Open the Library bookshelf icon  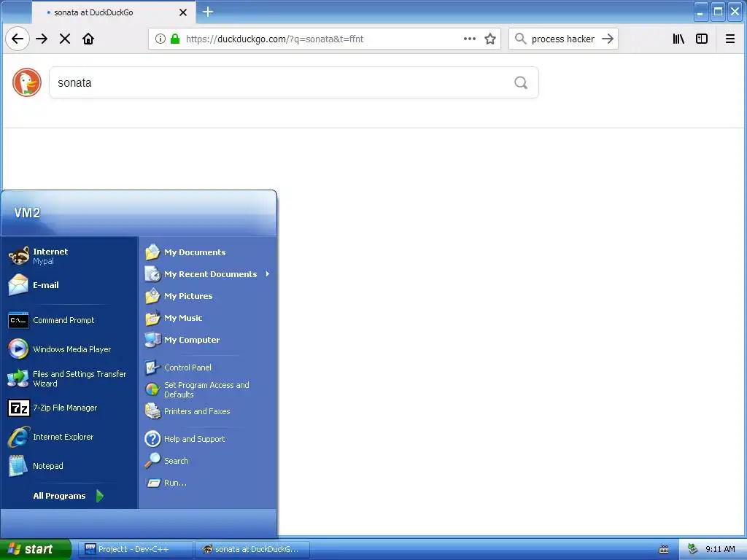click(x=678, y=39)
